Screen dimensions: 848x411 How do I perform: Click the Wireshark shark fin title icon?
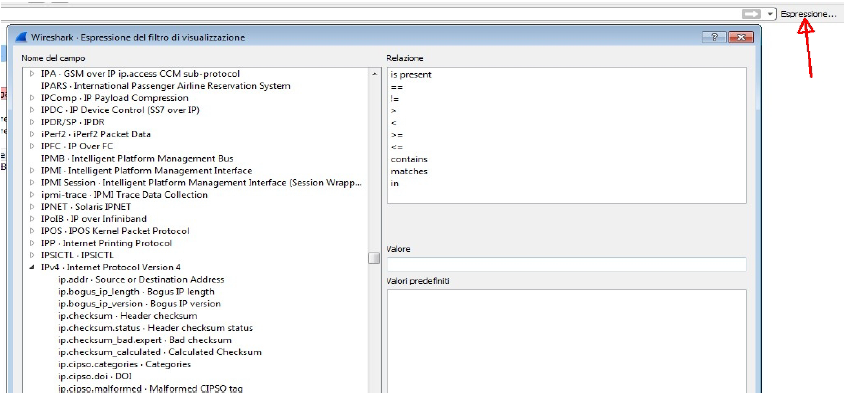click(x=21, y=37)
